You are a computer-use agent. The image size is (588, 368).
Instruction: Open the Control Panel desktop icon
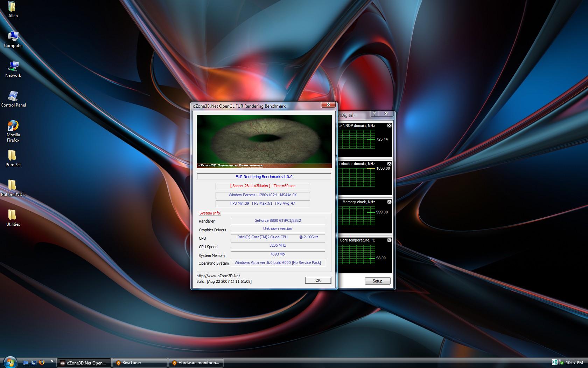coord(13,99)
